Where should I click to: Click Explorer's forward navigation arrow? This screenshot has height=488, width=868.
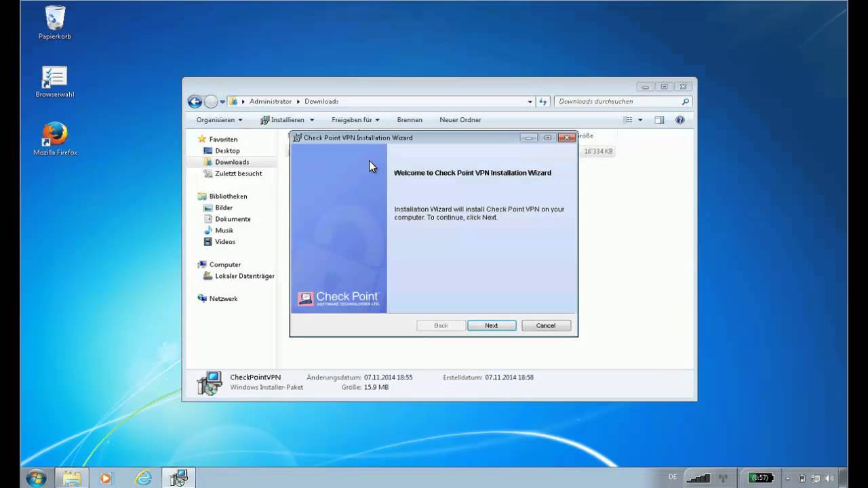tap(211, 102)
